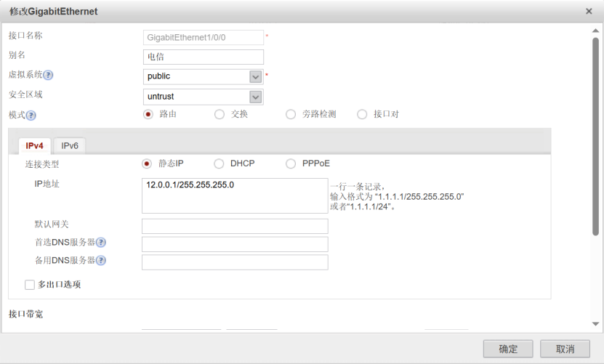Viewport: 604px width, 364px height.
Task: Select the 路由 mode radio button
Action: click(x=148, y=114)
